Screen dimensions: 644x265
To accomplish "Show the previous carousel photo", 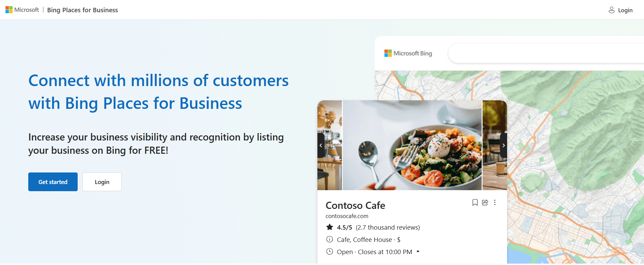I will point(320,145).
